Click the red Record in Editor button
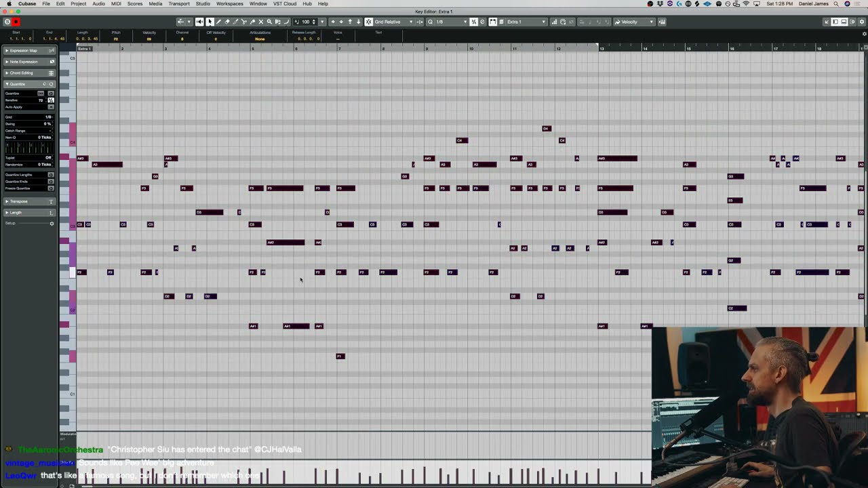The image size is (868, 488). [16, 22]
